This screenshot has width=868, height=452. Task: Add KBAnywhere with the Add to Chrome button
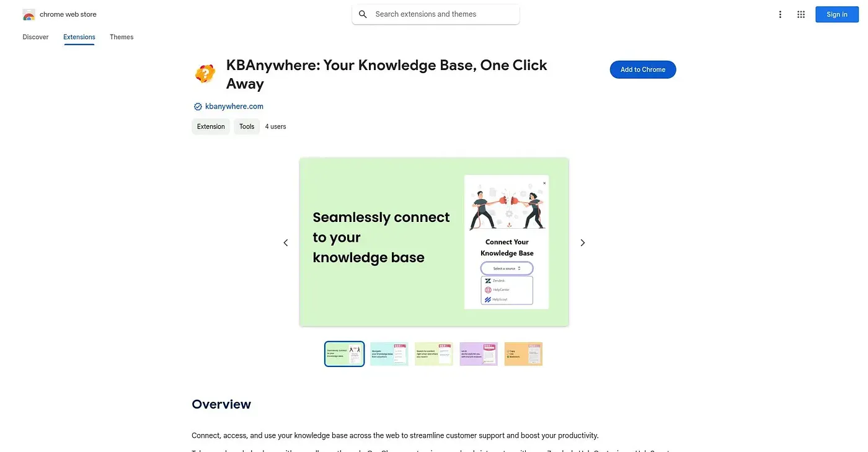(x=643, y=69)
